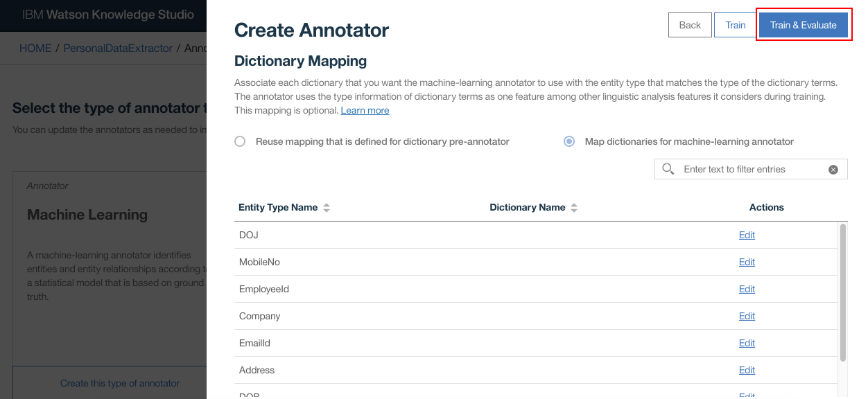Click the search magnifier icon in filter box

point(668,169)
